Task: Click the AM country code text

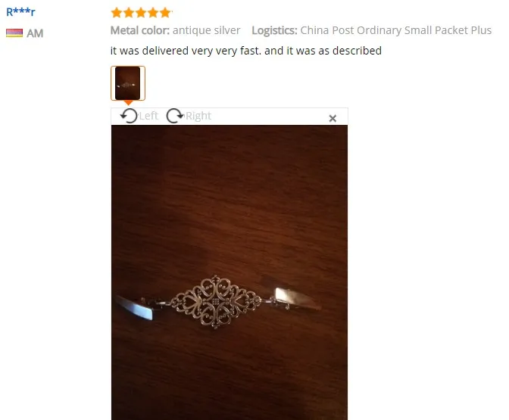Action: (x=35, y=33)
